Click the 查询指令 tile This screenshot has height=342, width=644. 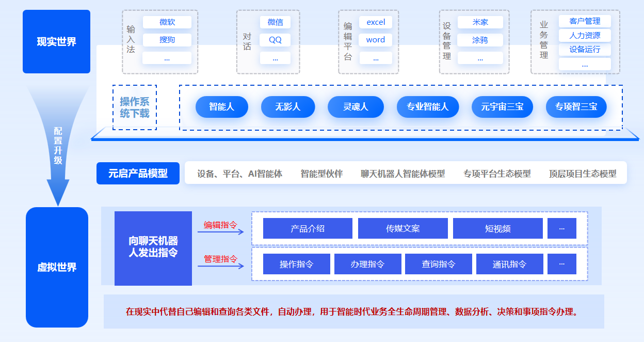438,264
